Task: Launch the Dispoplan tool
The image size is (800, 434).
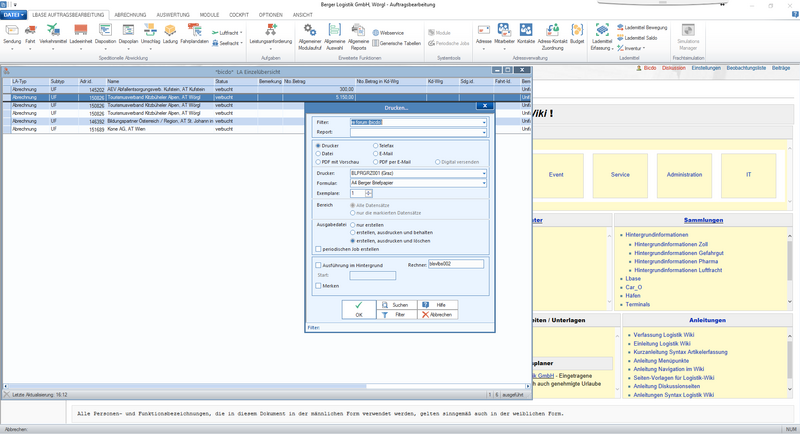Action: pos(128,34)
